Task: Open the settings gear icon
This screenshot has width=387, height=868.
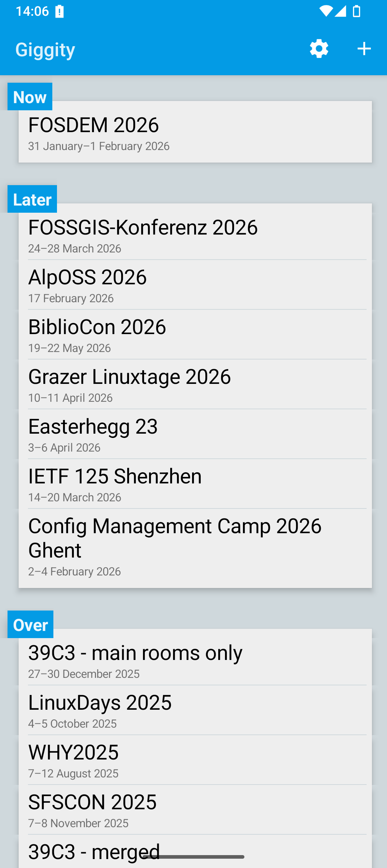Action: tap(319, 49)
